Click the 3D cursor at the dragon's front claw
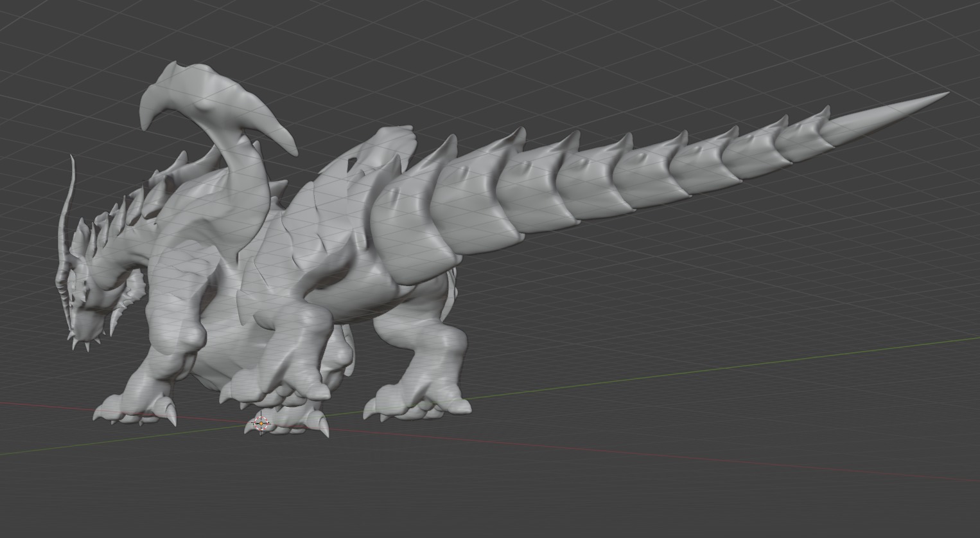 261,424
